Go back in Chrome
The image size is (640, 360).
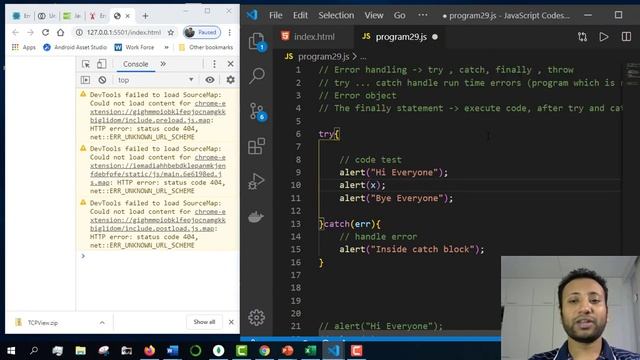click(16, 32)
